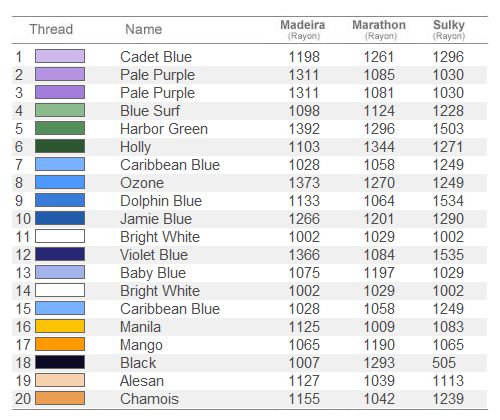Click the Thread column header
Viewport: 500px width, 420px height.
pyautogui.click(x=51, y=29)
